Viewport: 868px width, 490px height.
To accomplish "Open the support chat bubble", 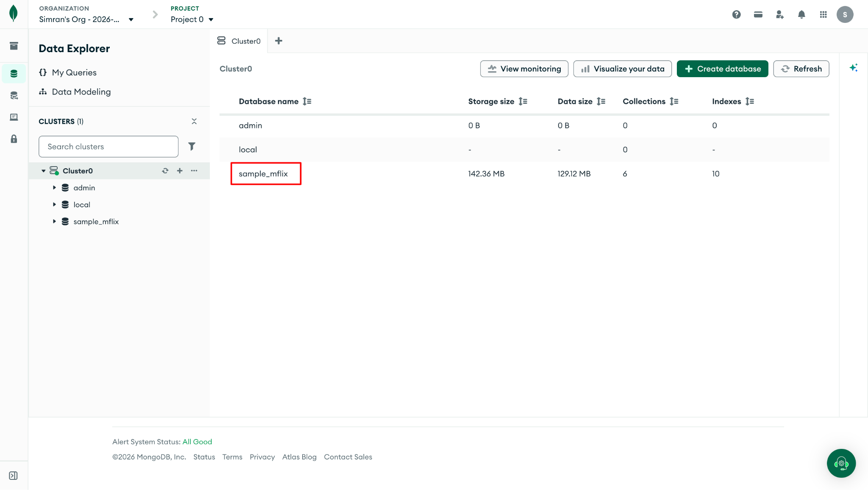I will point(841,463).
